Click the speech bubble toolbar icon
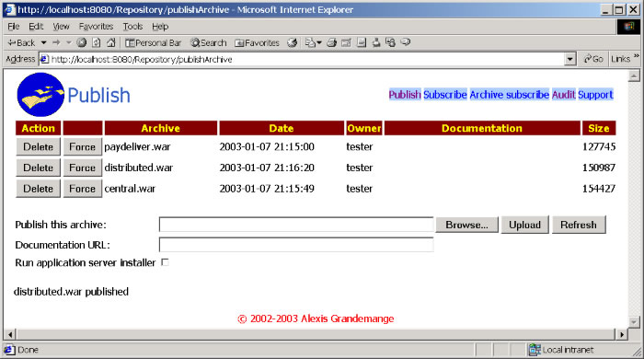Viewport: 644px width, 359px height. [406, 42]
